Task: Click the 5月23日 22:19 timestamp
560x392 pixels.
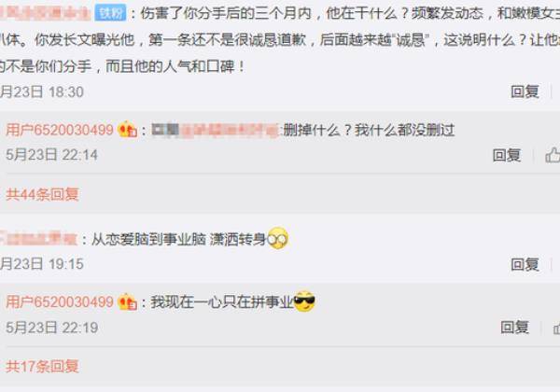Action: pos(51,328)
